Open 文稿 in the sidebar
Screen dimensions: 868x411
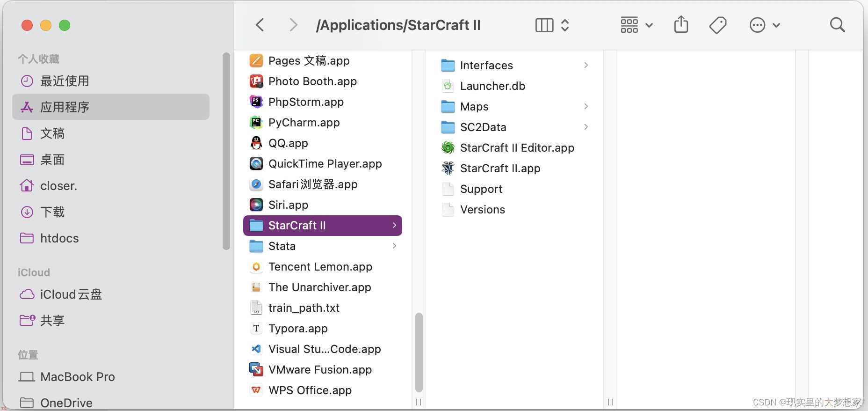point(111,133)
